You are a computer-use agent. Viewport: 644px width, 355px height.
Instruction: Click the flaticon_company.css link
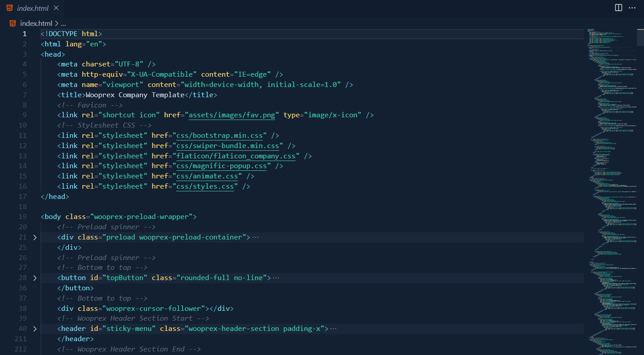(236, 156)
